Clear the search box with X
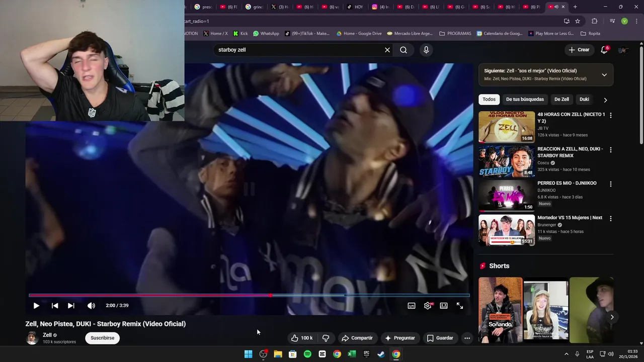644x362 pixels. 387,50
